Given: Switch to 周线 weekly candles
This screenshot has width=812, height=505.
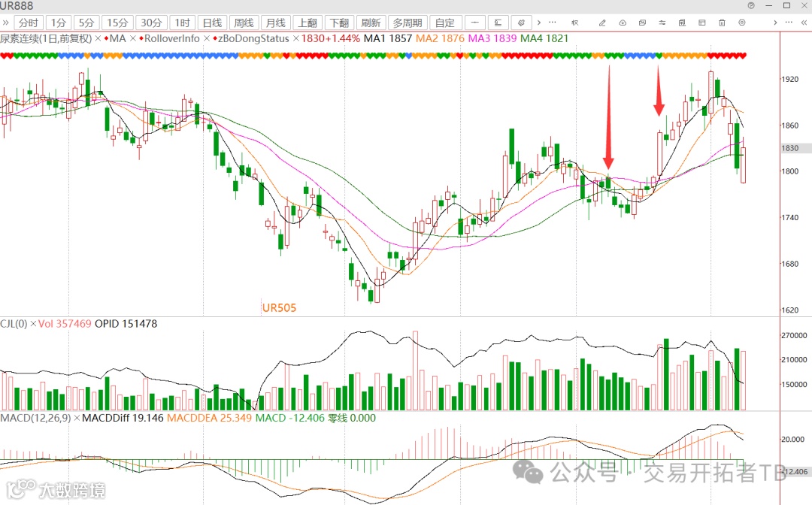Looking at the screenshot, I should tap(244, 23).
